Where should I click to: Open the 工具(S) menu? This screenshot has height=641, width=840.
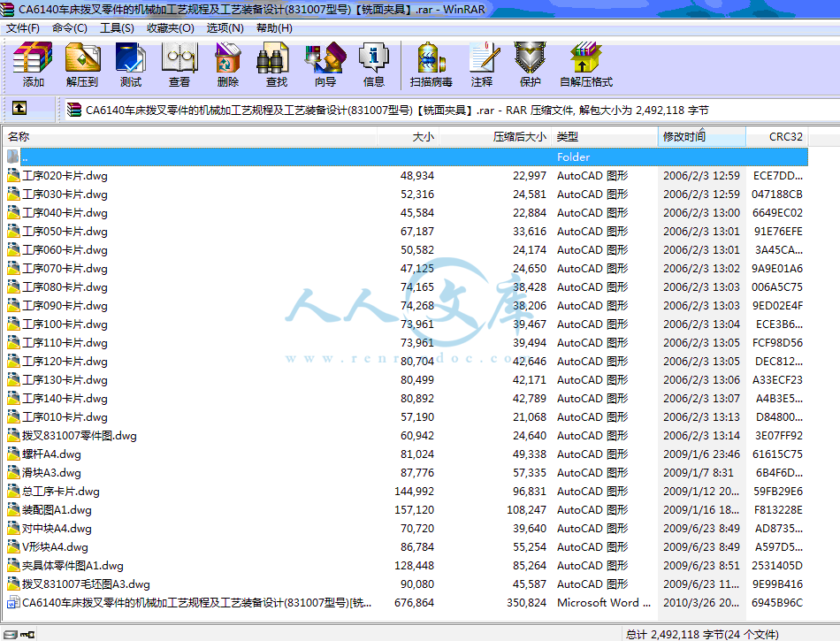click(117, 27)
